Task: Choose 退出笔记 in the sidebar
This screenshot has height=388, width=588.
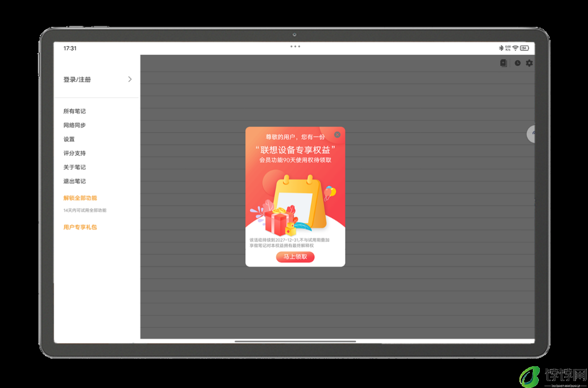Action: pos(75,181)
